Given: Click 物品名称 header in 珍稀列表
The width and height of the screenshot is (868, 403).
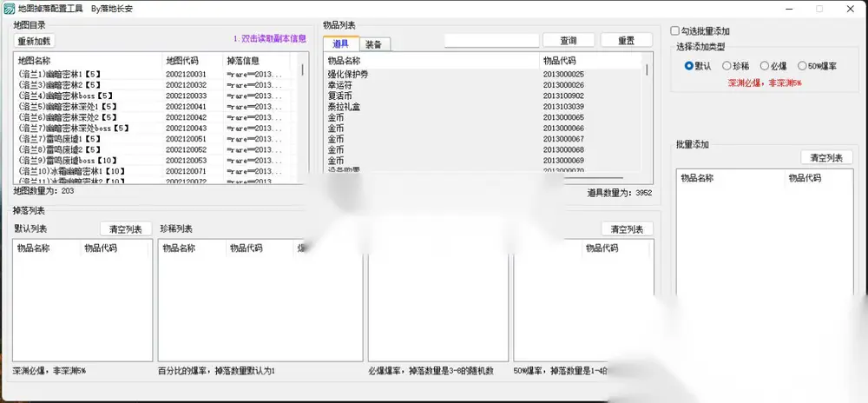Looking at the screenshot, I should pyautogui.click(x=192, y=248).
